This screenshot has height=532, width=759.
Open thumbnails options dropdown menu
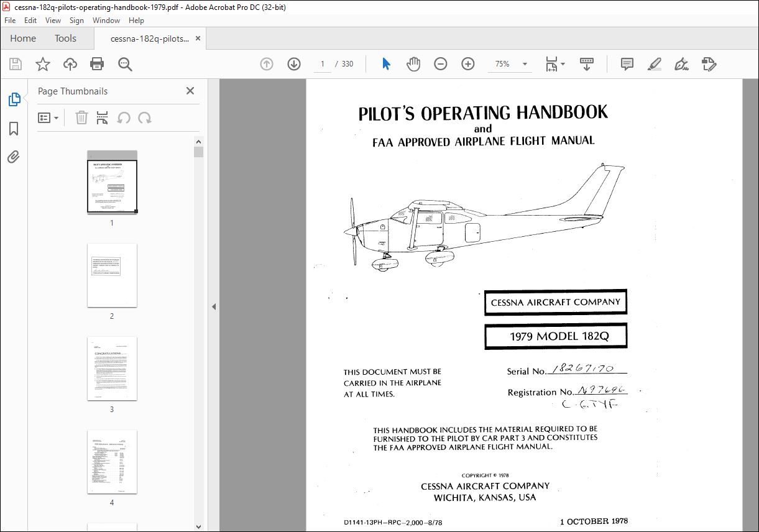(48, 117)
